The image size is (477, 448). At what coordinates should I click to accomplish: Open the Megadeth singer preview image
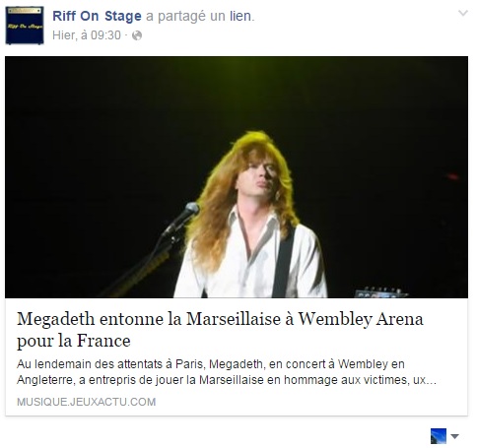237,177
